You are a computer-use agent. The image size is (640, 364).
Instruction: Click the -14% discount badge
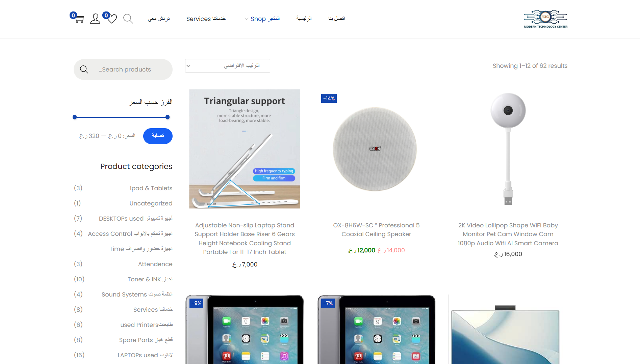click(x=329, y=99)
